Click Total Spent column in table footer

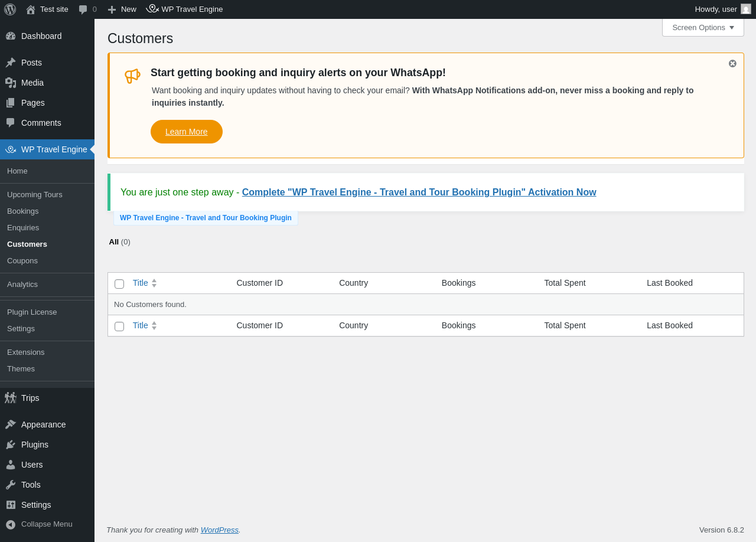pyautogui.click(x=565, y=325)
